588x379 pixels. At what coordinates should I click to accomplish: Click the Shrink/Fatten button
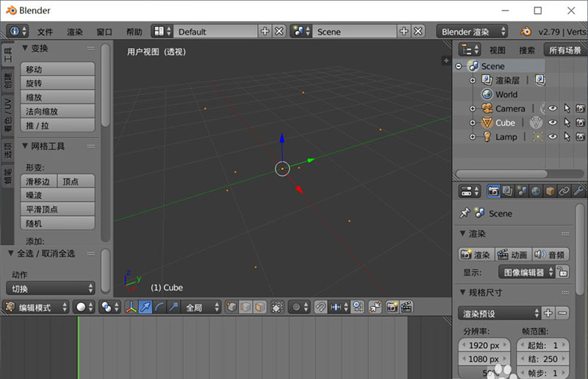point(58,112)
